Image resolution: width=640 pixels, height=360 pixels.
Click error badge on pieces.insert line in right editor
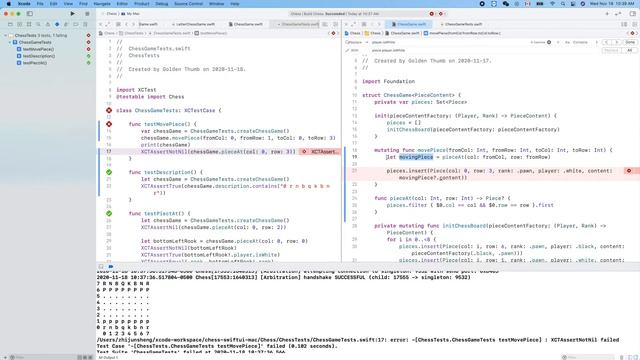coord(629,171)
